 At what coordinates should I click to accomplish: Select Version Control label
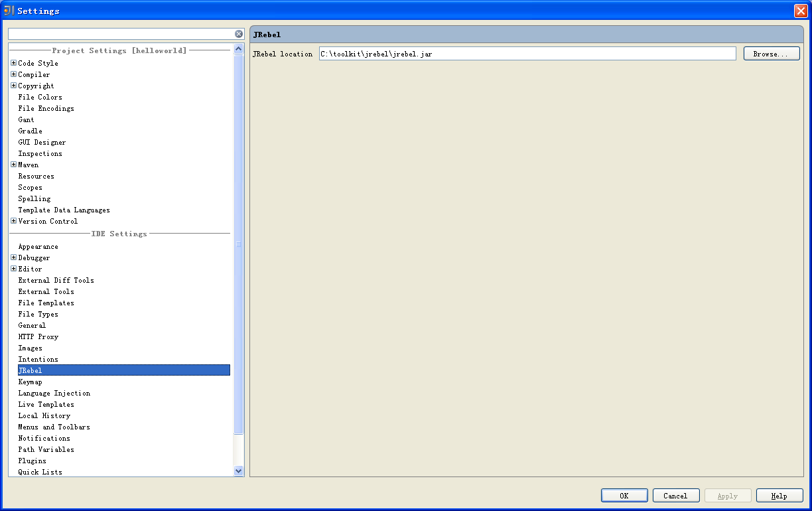(x=48, y=221)
